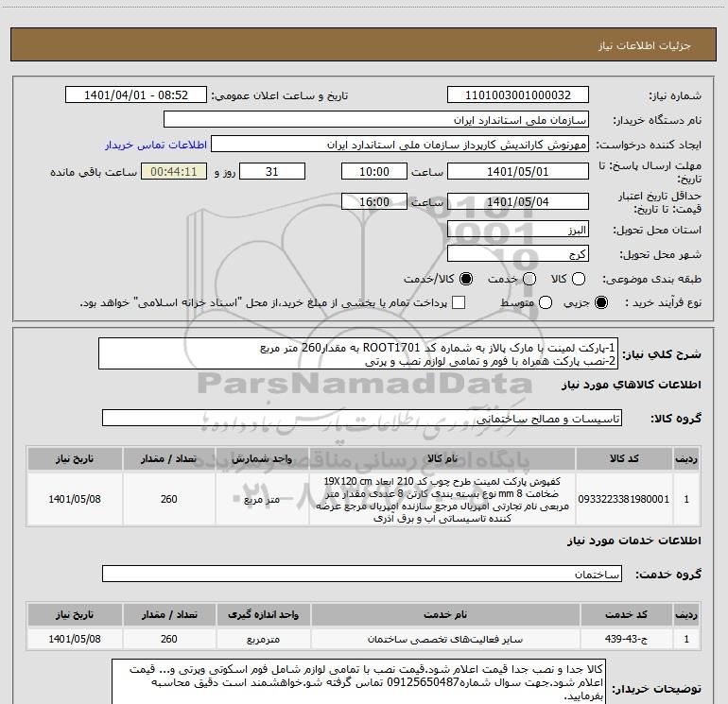728x704 pixels.
Task: Click the laminate parquet item description cell
Action: 442,499
